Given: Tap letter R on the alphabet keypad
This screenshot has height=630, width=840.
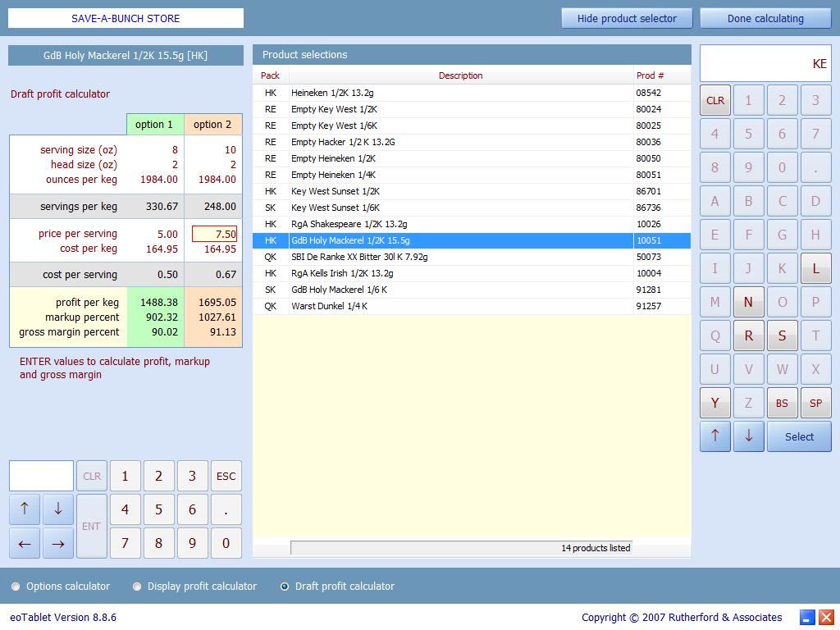Looking at the screenshot, I should point(748,336).
